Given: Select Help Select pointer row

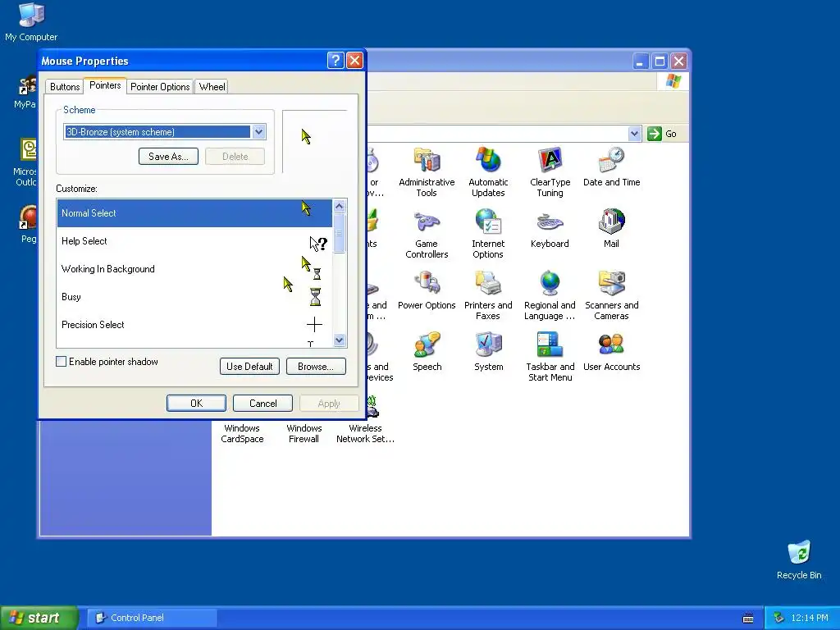Looking at the screenshot, I should (194, 241).
